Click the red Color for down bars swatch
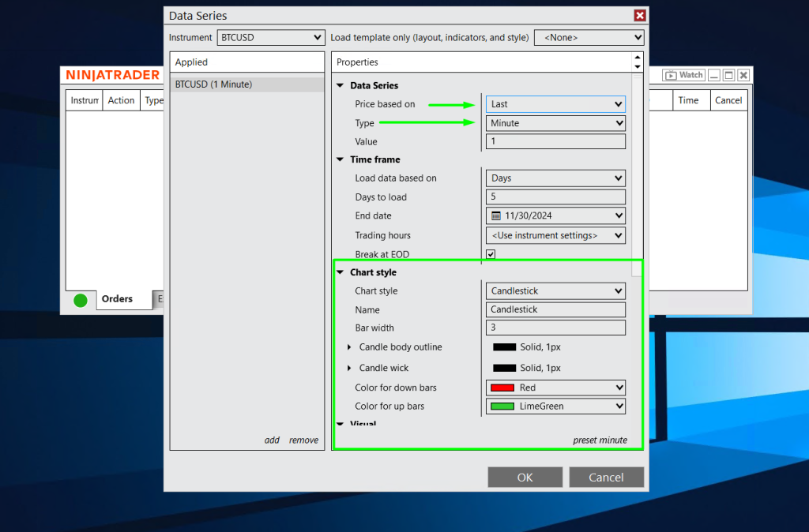809x532 pixels. 502,388
